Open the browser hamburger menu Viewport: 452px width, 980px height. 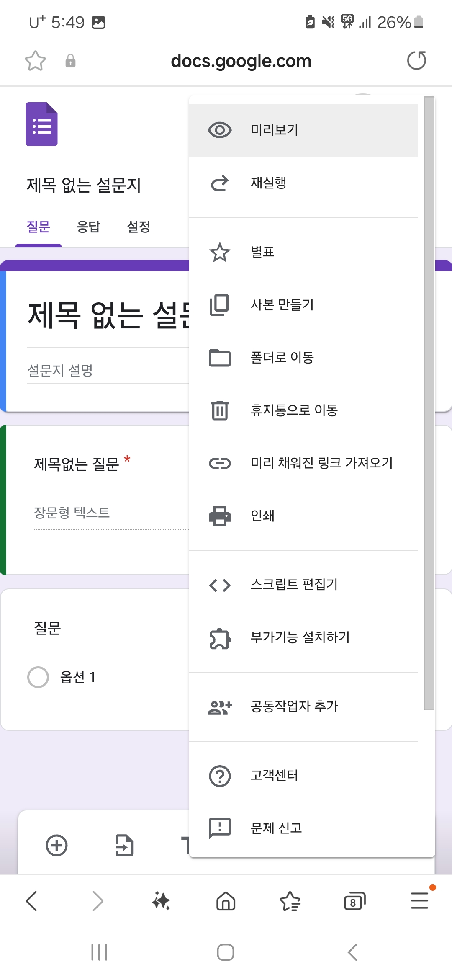(419, 900)
